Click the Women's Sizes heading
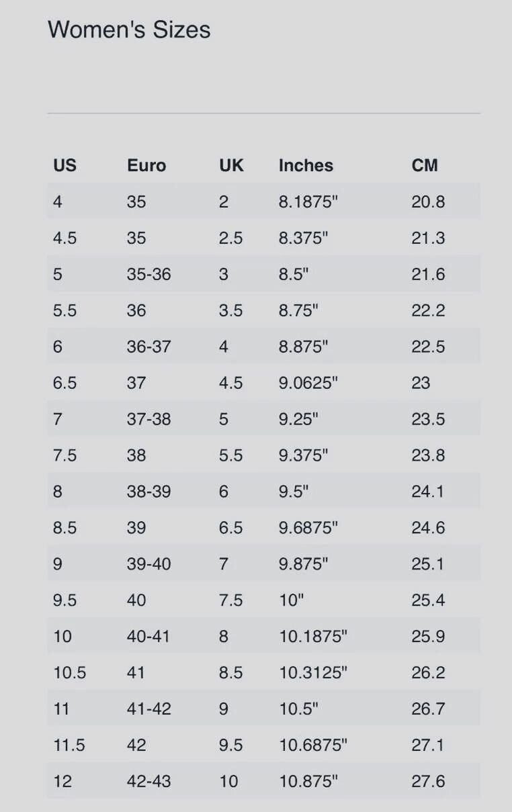The image size is (512, 812). coord(129,30)
